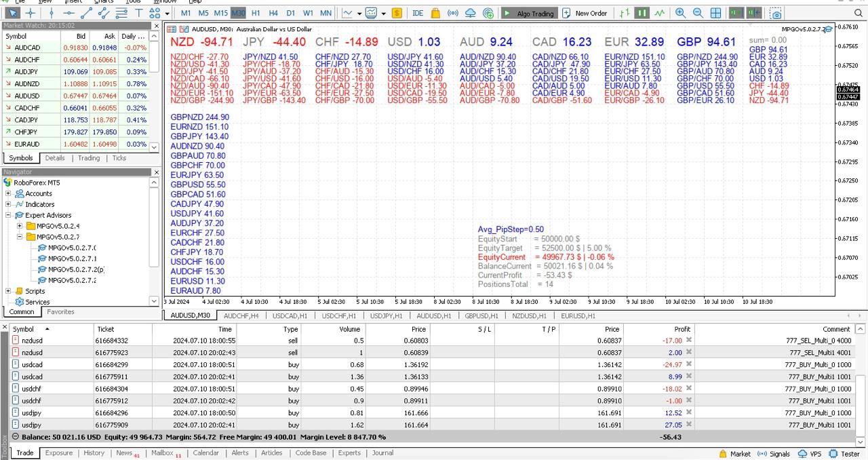Open VPS cloud hosting icon
The image size is (868, 460).
coord(471,13)
